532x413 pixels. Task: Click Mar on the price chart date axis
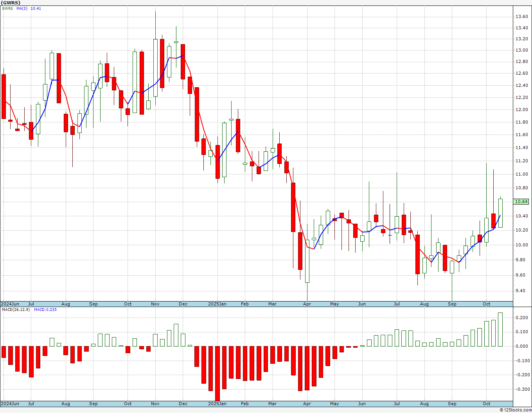tap(272, 304)
